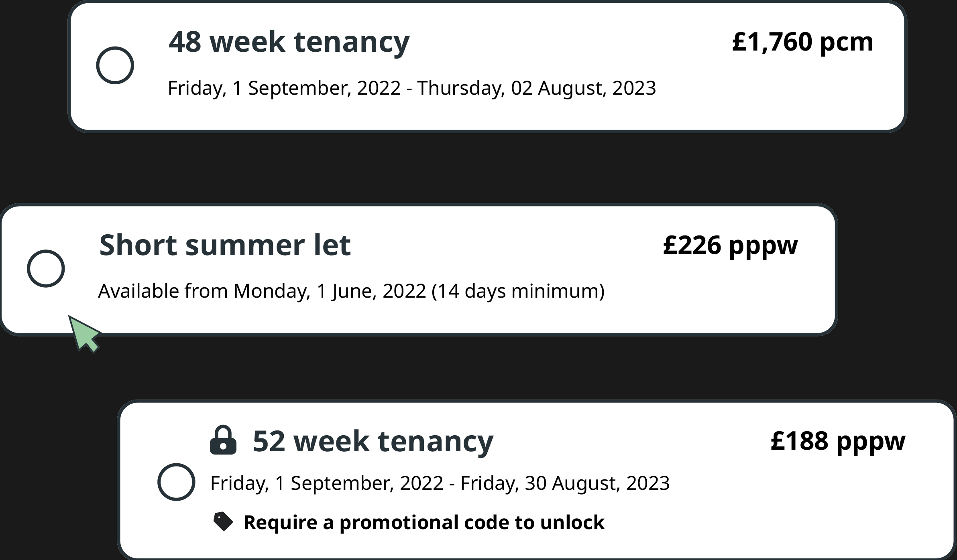This screenshot has height=560, width=957.
Task: Click the promotional code tag icon
Action: [223, 521]
